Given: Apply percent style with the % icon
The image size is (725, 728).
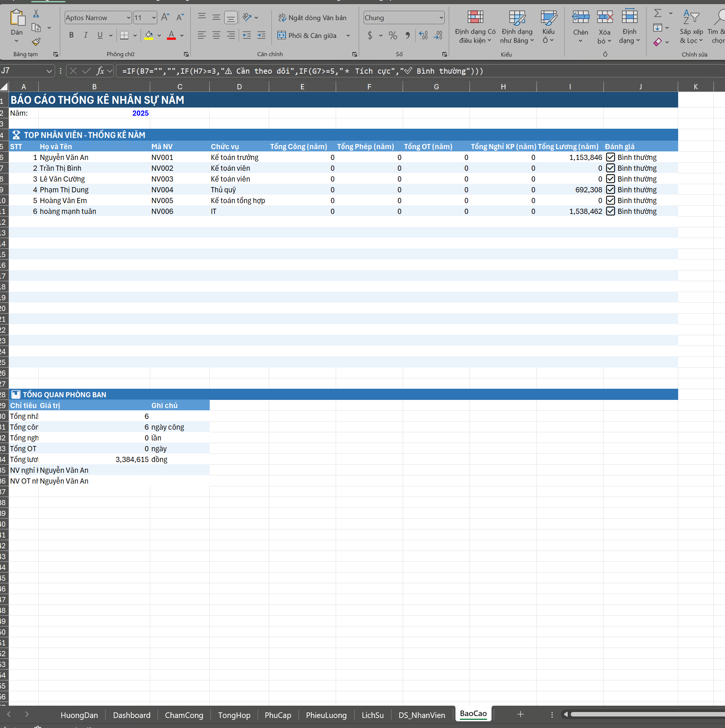Looking at the screenshot, I should (393, 35).
